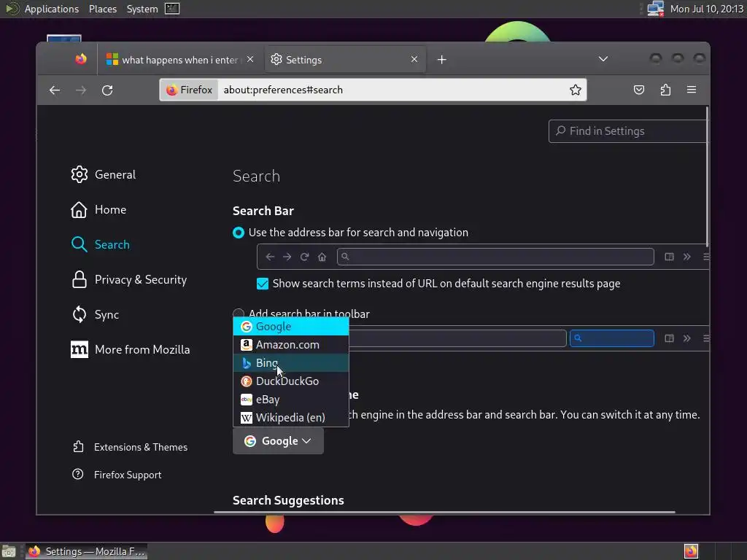Launch terminal from top panel
This screenshot has height=560, width=747.
coord(172,9)
